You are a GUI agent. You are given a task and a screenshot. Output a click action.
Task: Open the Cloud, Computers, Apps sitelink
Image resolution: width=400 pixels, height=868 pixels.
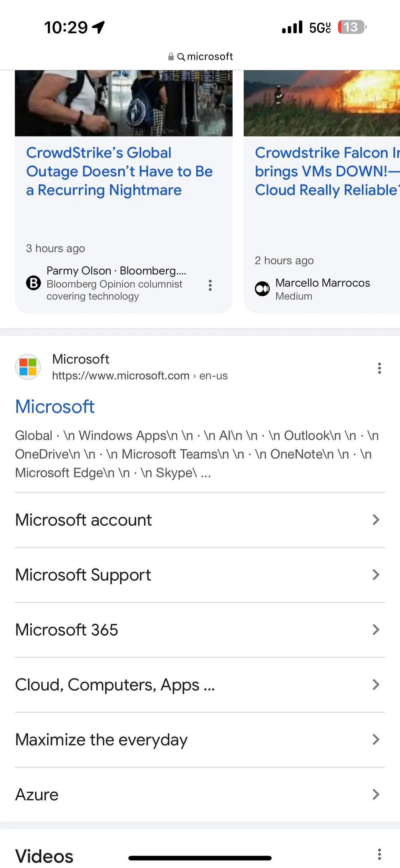coord(115,685)
